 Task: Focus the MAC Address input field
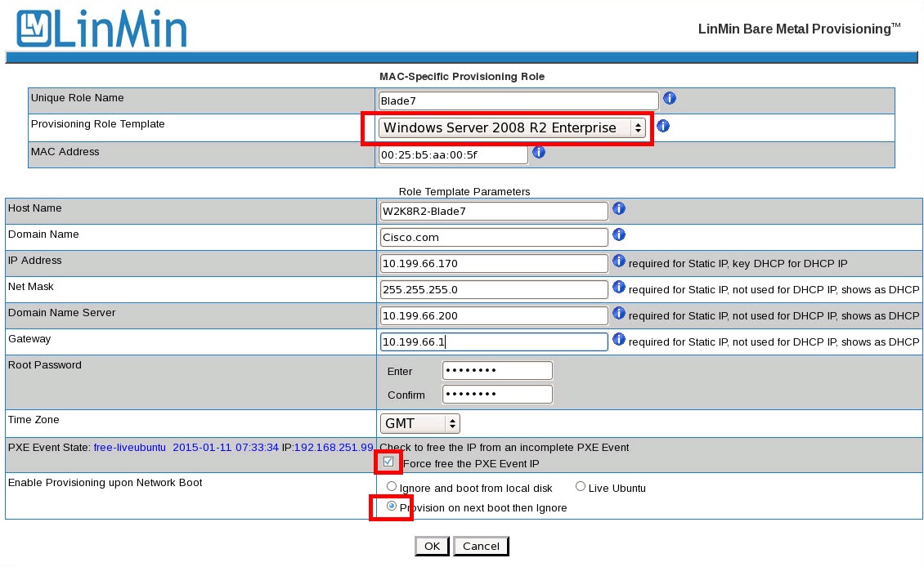(453, 155)
